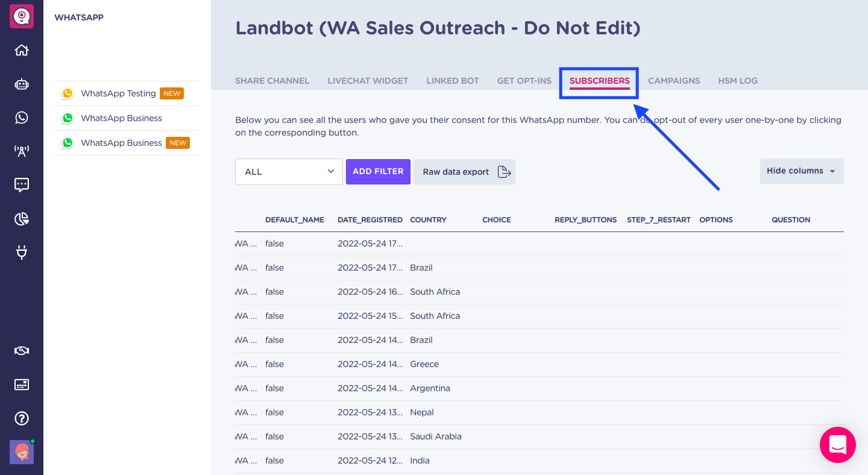Open the help question mark icon
The height and width of the screenshot is (475, 868).
22,418
